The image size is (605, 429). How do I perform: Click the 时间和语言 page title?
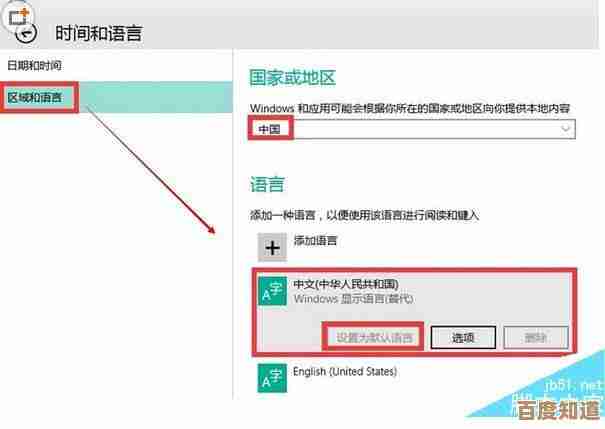pos(99,33)
